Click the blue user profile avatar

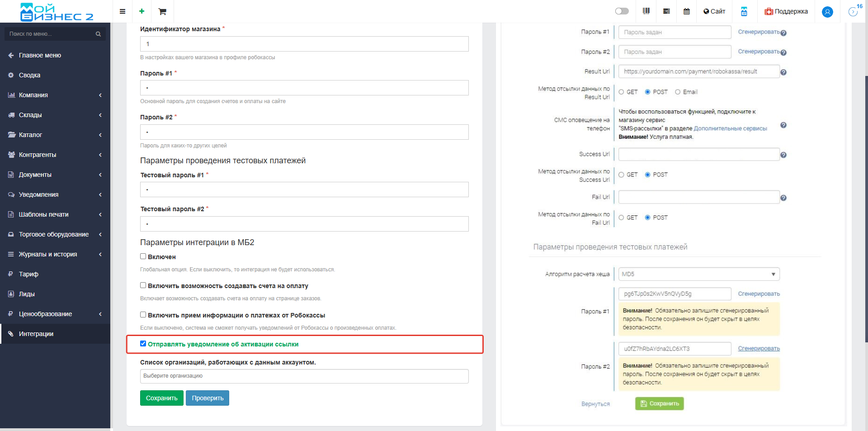[827, 12]
